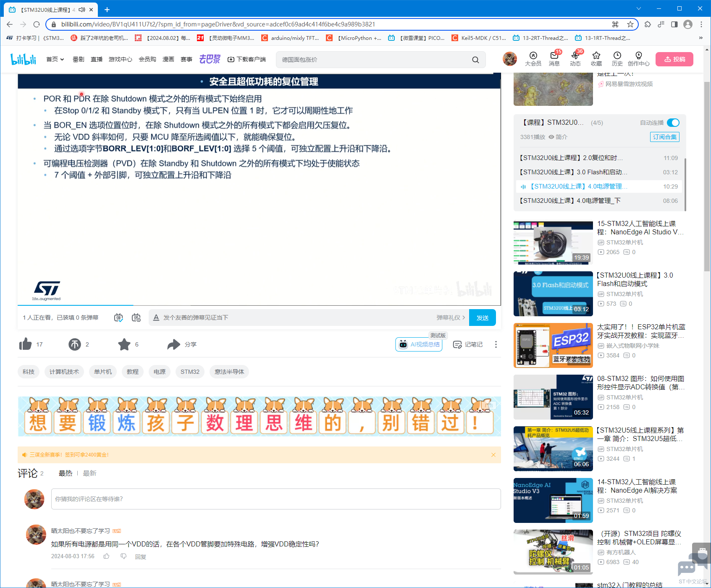Open the NanoEdge AI Studio V3 thumbnail
Screen dimensions: 711x588
pyautogui.click(x=553, y=500)
